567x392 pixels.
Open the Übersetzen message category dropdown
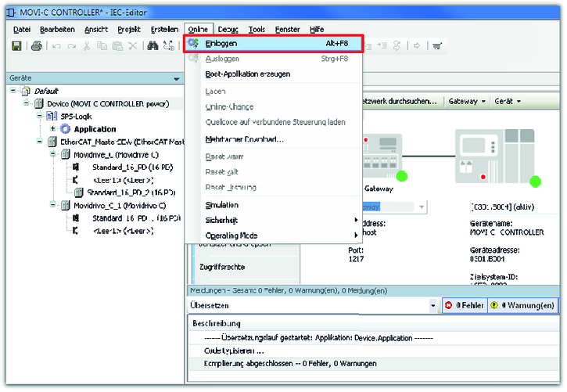point(433,305)
